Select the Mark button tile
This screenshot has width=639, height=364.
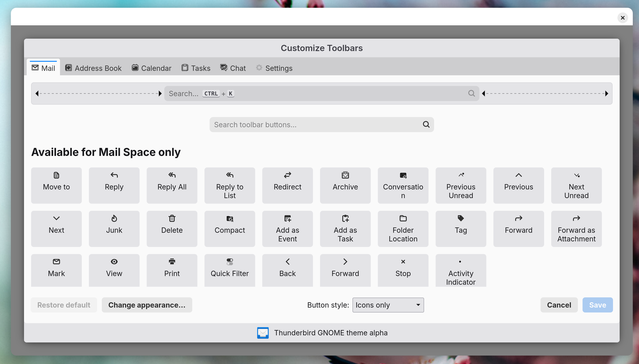click(56, 270)
